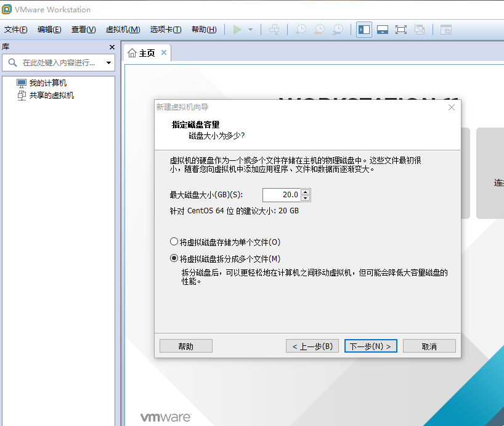Toggle the library sidebar view

pyautogui.click(x=364, y=30)
